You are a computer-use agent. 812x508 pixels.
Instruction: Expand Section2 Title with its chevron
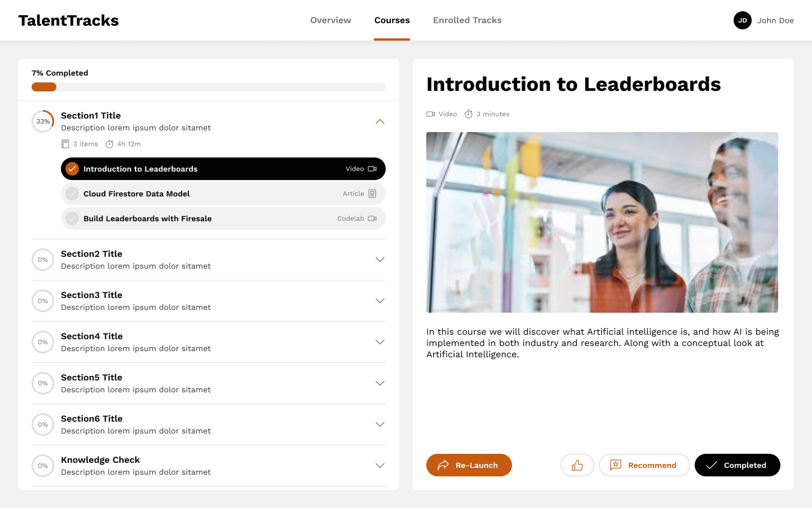point(380,260)
